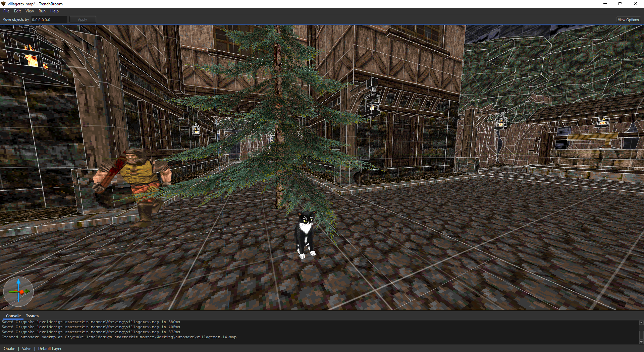
Task: Open the Edit menu
Action: [17, 11]
